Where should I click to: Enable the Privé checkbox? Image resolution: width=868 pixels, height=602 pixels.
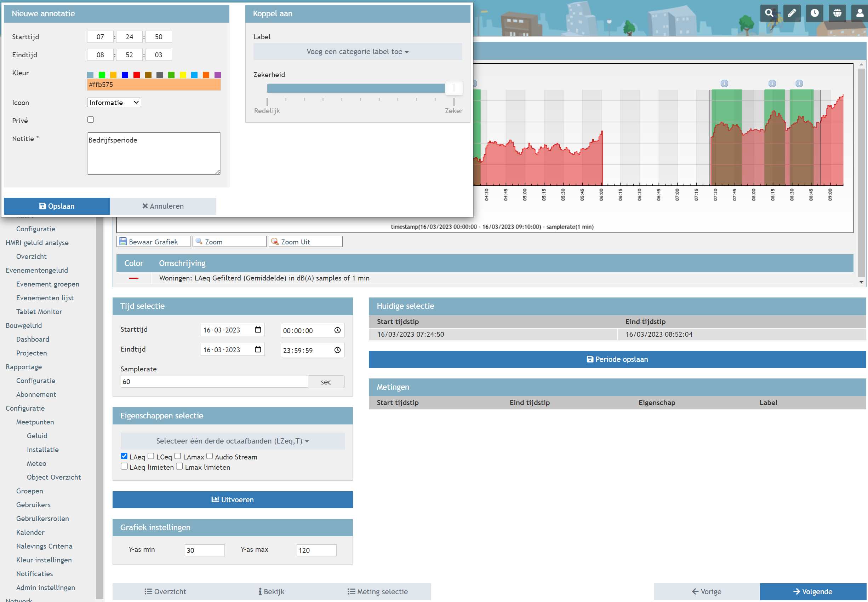tap(91, 120)
